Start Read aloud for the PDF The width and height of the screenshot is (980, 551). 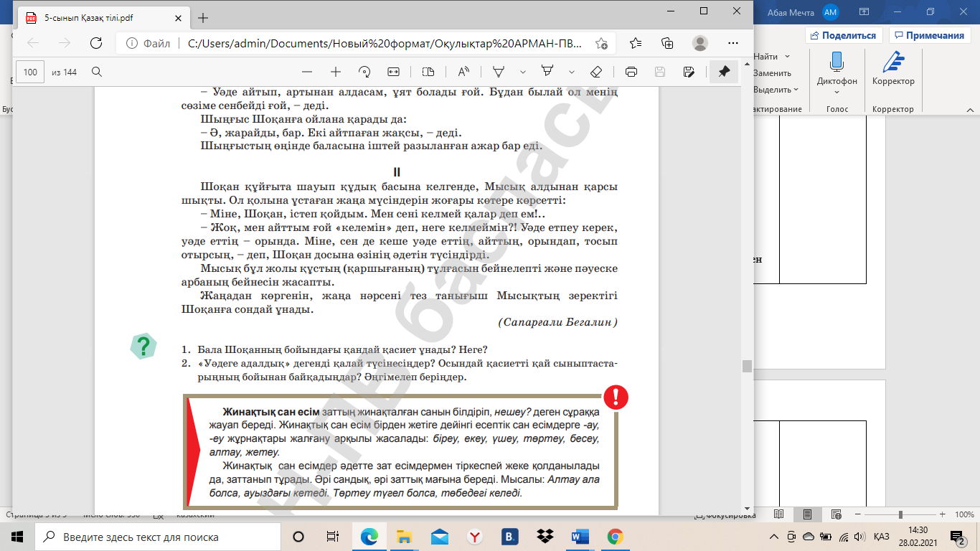pyautogui.click(x=463, y=72)
